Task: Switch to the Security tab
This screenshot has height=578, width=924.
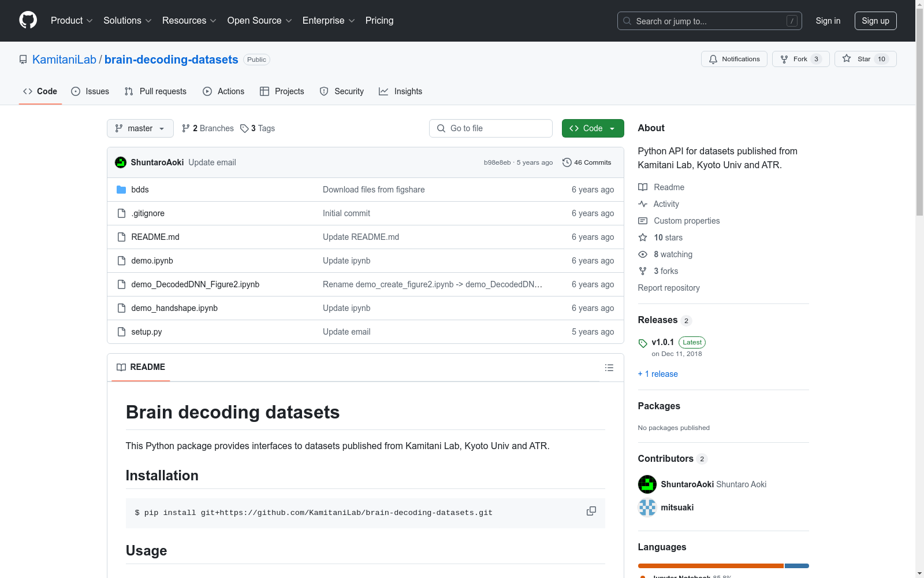Action: click(342, 91)
